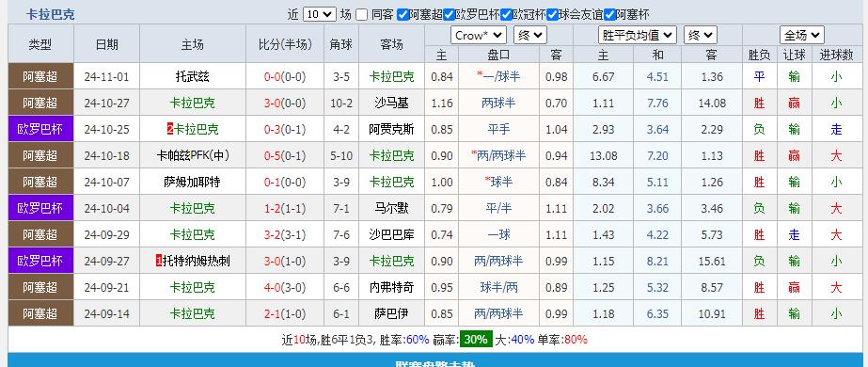The height and width of the screenshot is (367, 868).
Task: Click the 欧罗巴杯 tag on 24-09-27 row
Action: (40, 262)
